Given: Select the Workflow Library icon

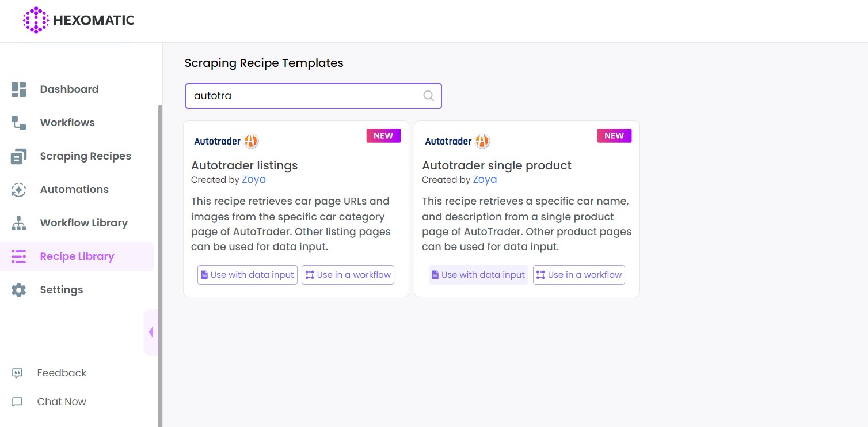Looking at the screenshot, I should 18,223.
